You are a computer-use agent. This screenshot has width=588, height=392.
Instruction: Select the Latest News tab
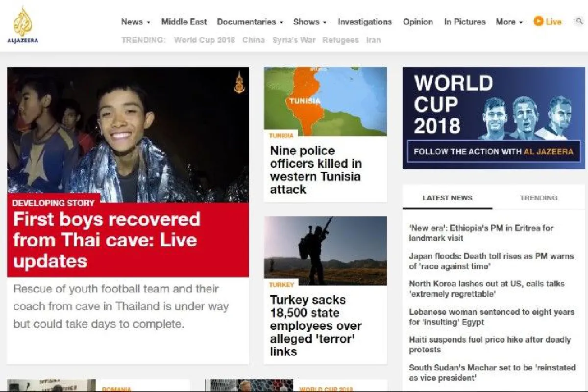(447, 198)
